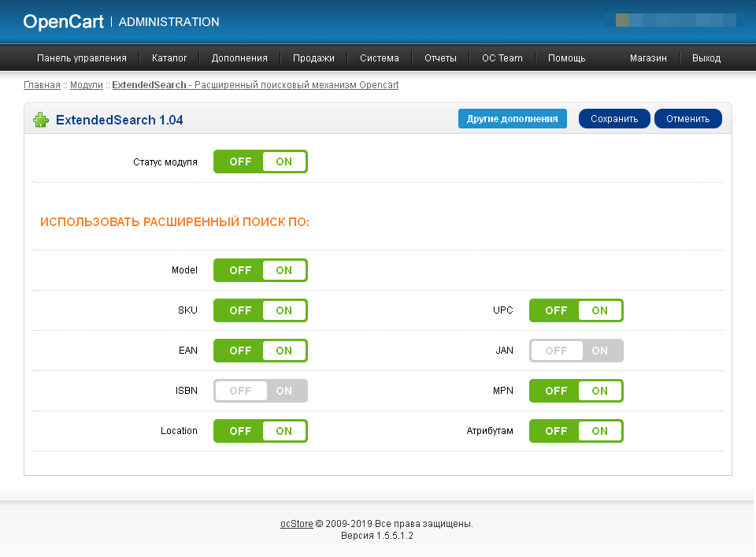Open the Система menu
The image size is (756, 557).
tap(380, 58)
